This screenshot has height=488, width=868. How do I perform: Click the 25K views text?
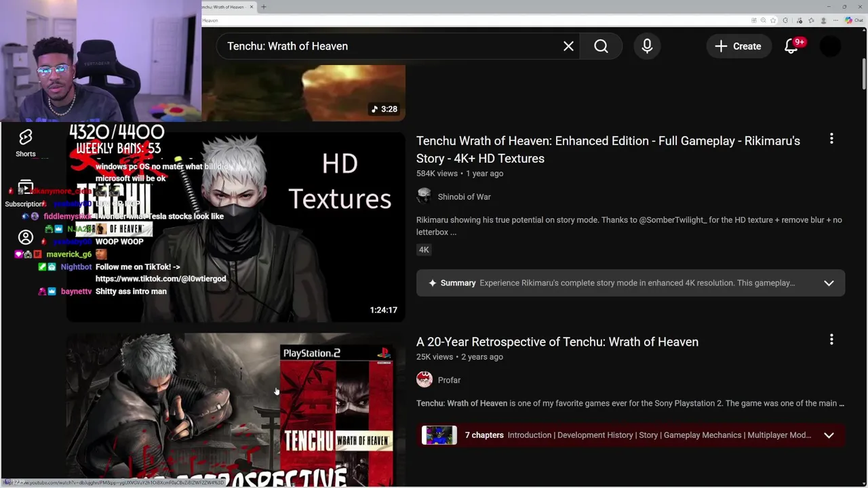(x=434, y=357)
